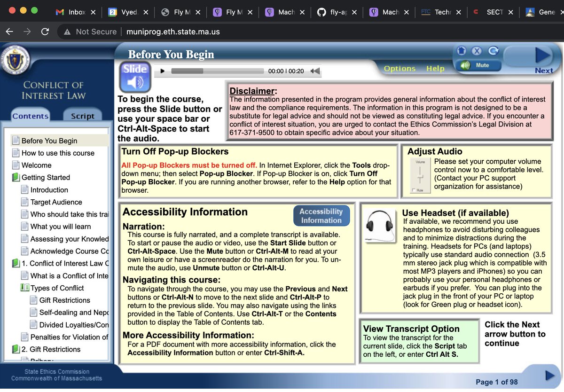Play the slide audio in the player
Image resolution: width=564 pixels, height=392 pixels.
click(x=163, y=71)
